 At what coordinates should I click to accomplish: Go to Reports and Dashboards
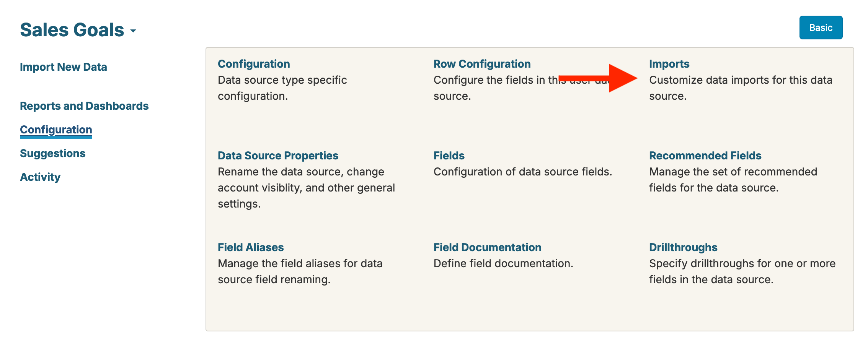pyautogui.click(x=84, y=106)
